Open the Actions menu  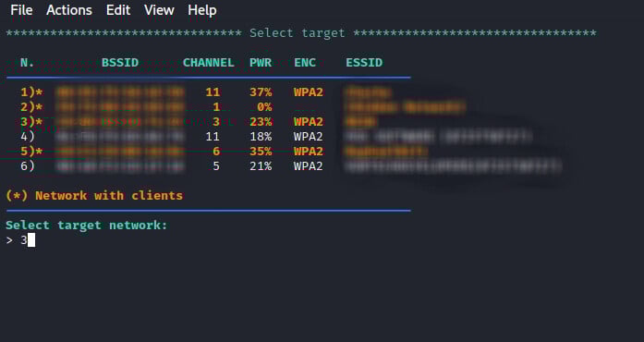click(69, 10)
